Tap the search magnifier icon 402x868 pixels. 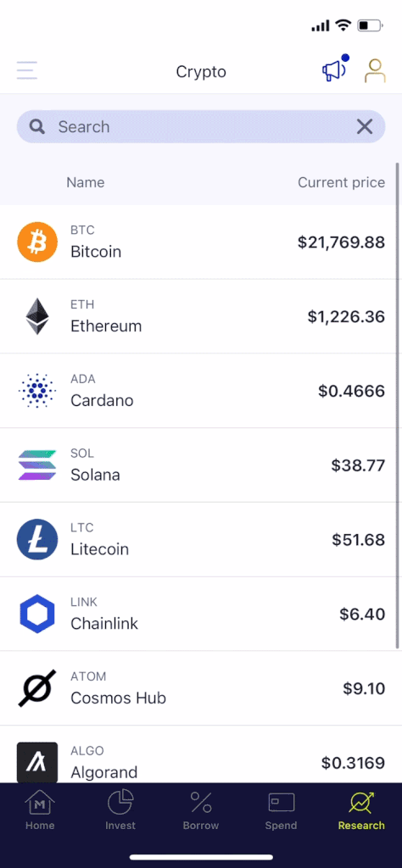(x=37, y=127)
